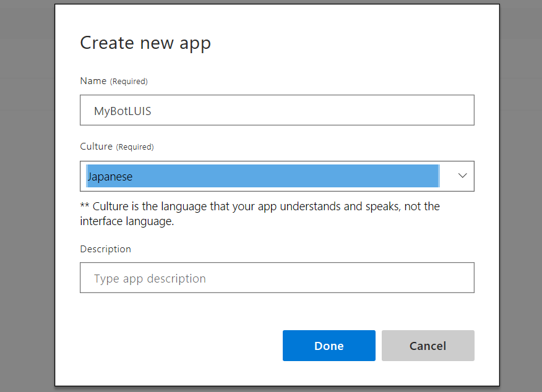Click the culture explanation note text
This screenshot has height=392, width=542.
260,213
